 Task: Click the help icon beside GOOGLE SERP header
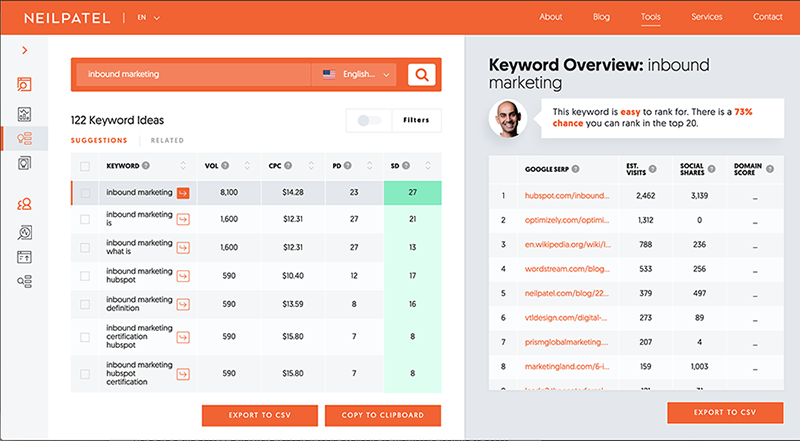(x=576, y=169)
